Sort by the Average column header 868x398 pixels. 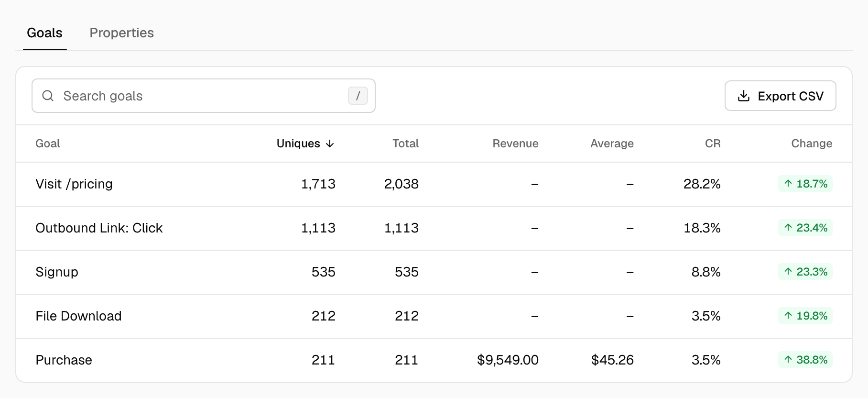[x=612, y=144]
